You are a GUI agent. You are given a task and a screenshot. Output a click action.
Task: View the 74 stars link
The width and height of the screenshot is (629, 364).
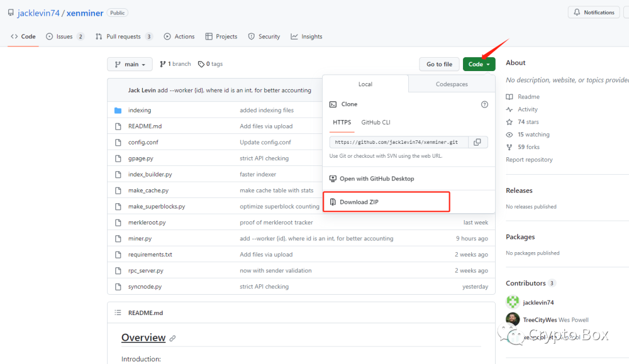point(528,122)
